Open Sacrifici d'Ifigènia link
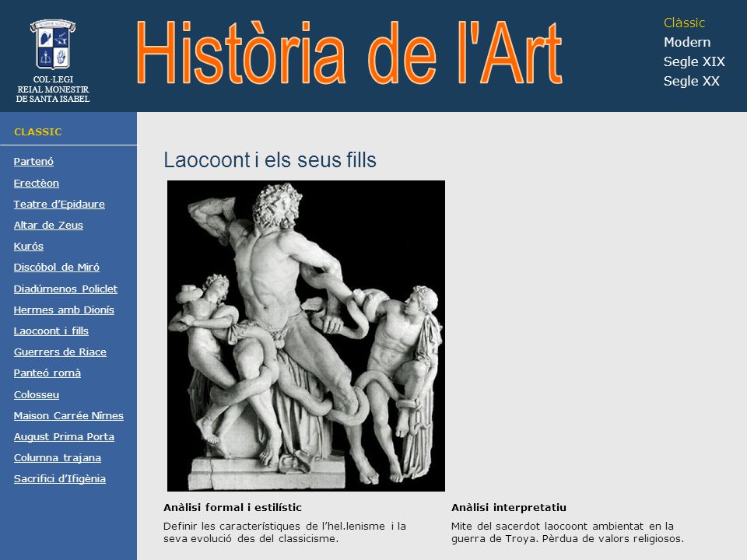The image size is (747, 560). [x=60, y=478]
